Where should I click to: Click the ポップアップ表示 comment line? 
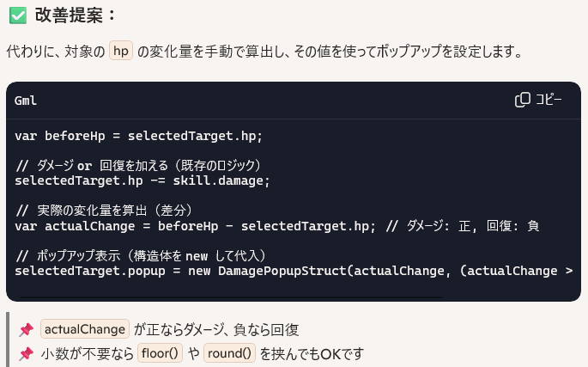141,256
